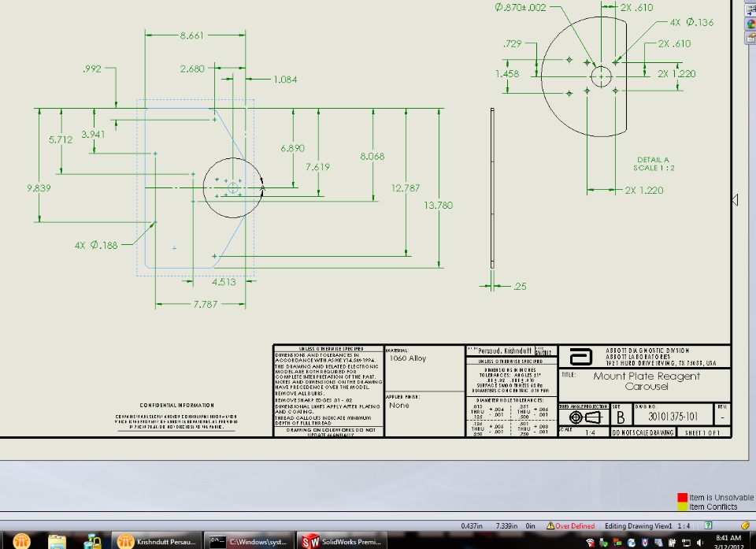
Task: Select the .729 dimension in Detail A
Action: [x=512, y=43]
